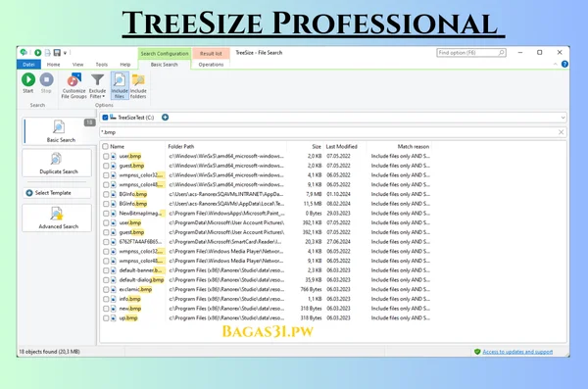Open the Basic Search panel

tap(60, 131)
